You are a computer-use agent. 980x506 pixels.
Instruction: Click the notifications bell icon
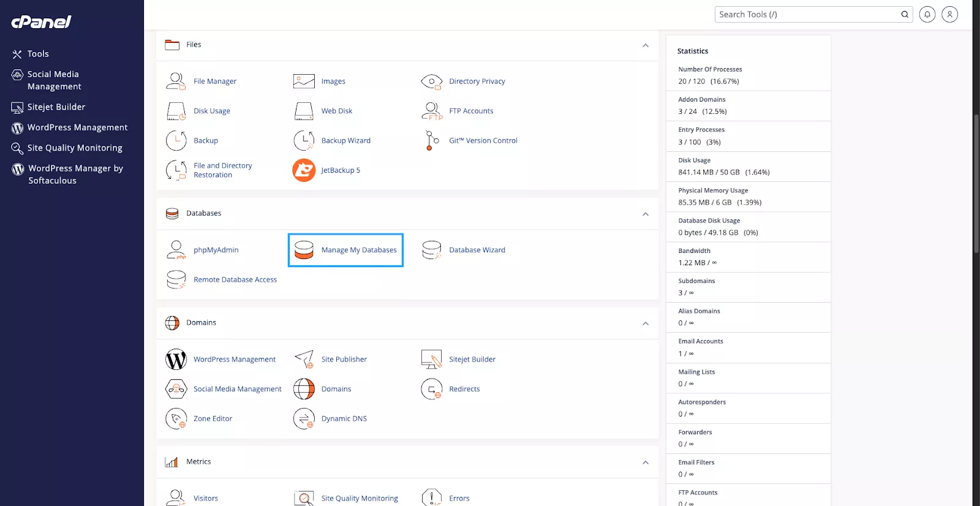pyautogui.click(x=927, y=14)
